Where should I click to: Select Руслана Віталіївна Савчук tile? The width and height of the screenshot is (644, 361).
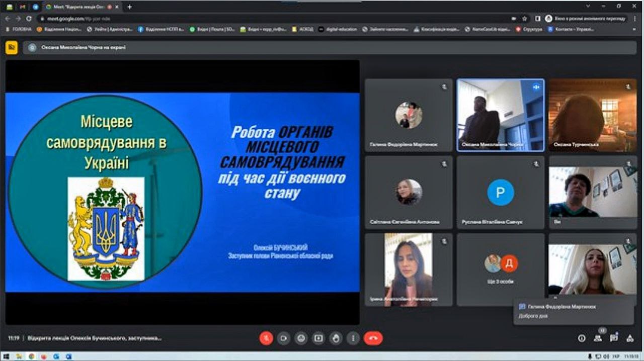click(x=501, y=193)
